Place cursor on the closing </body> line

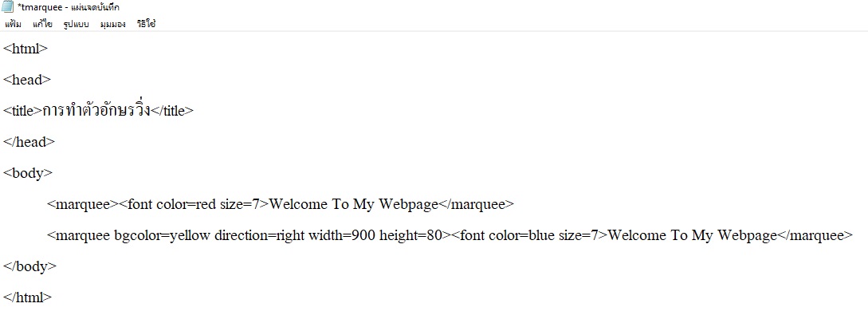[x=30, y=266]
